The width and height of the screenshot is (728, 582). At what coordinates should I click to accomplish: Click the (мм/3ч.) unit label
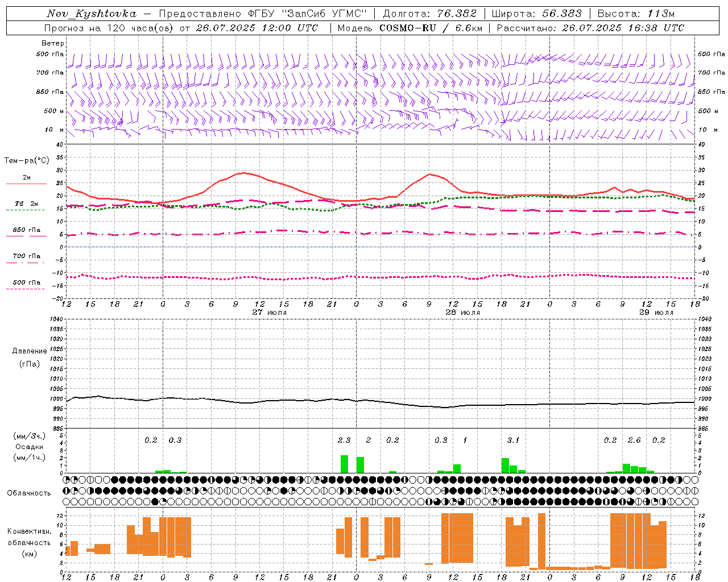tap(30, 436)
